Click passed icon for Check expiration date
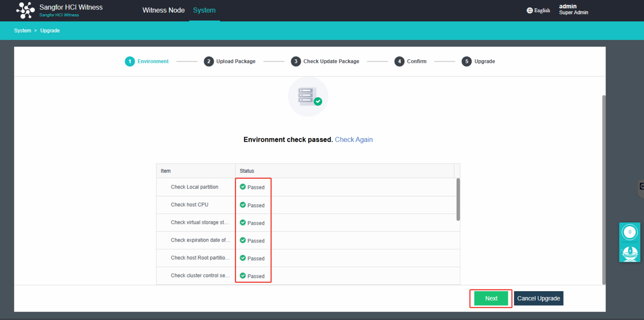This screenshot has width=644, height=320. [x=243, y=240]
